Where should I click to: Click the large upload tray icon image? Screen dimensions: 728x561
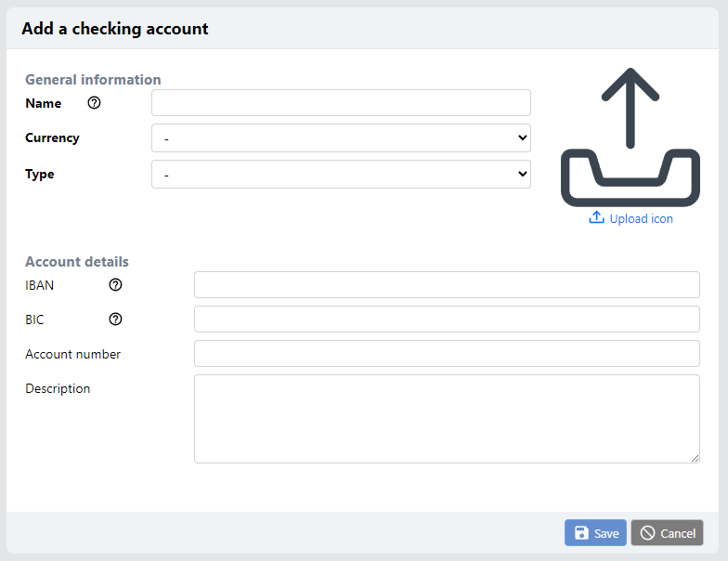[630, 137]
